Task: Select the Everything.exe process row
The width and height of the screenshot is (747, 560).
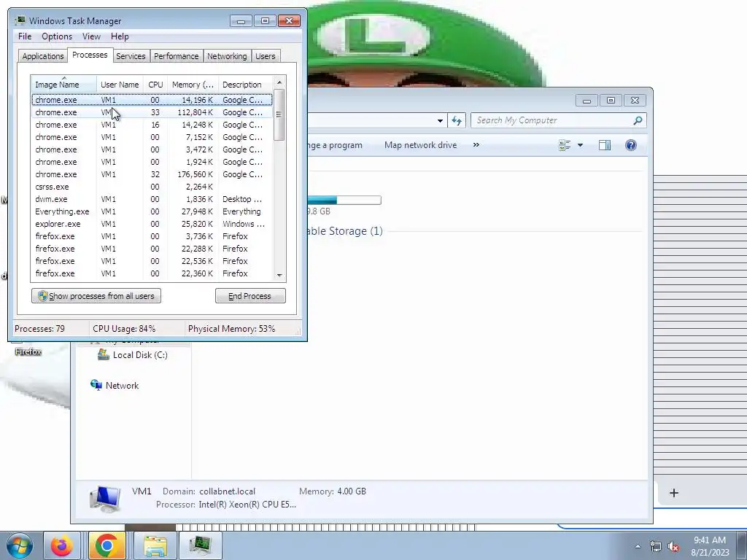Action: click(x=152, y=211)
